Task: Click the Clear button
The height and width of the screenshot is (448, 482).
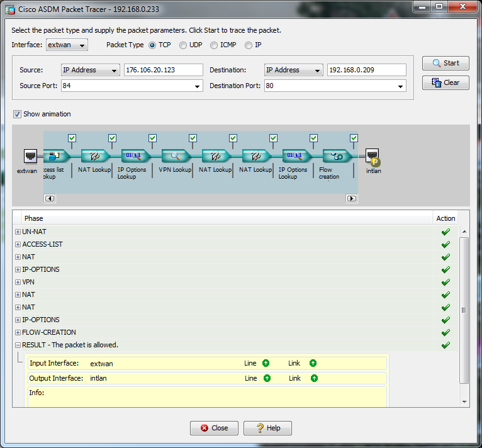Action: pyautogui.click(x=446, y=82)
